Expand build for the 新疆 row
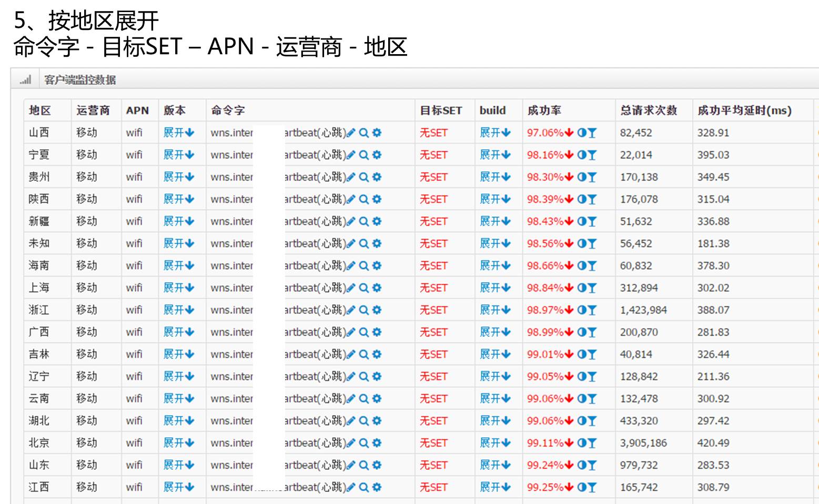Viewport: 819px width, 504px height. tap(495, 221)
